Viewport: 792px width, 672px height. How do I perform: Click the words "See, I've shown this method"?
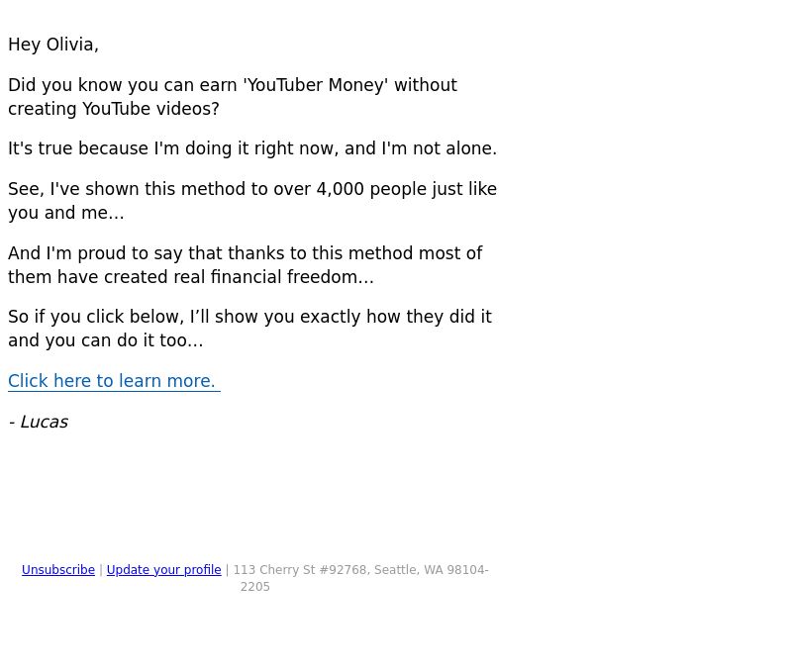coord(128,189)
